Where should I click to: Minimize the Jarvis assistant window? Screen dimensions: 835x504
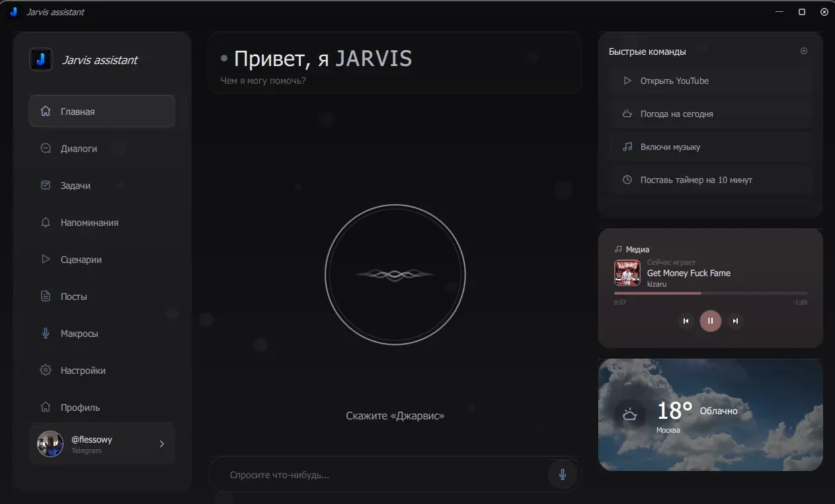(780, 12)
